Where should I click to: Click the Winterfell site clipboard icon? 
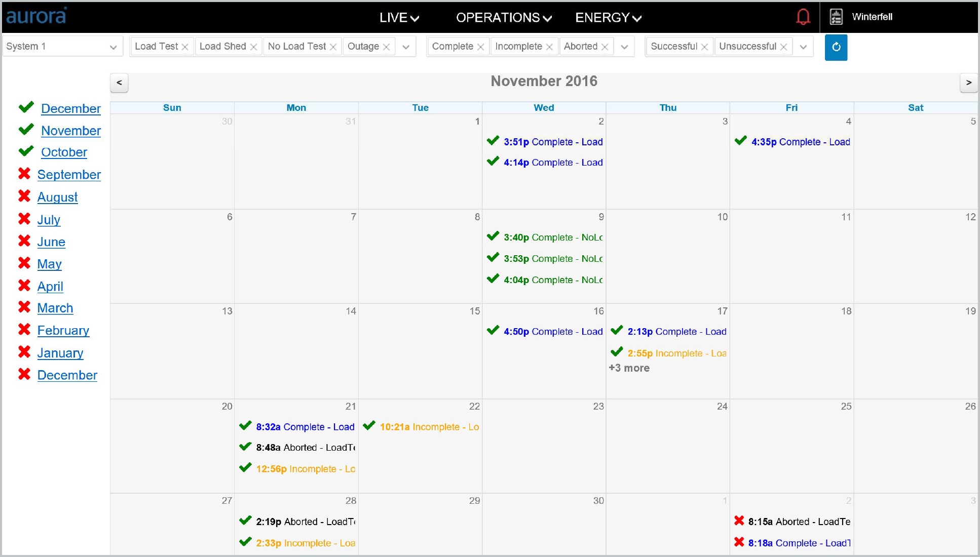[x=836, y=17]
